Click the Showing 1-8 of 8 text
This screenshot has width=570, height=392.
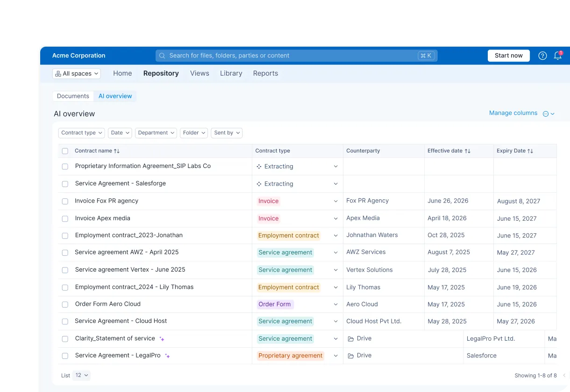(536, 376)
